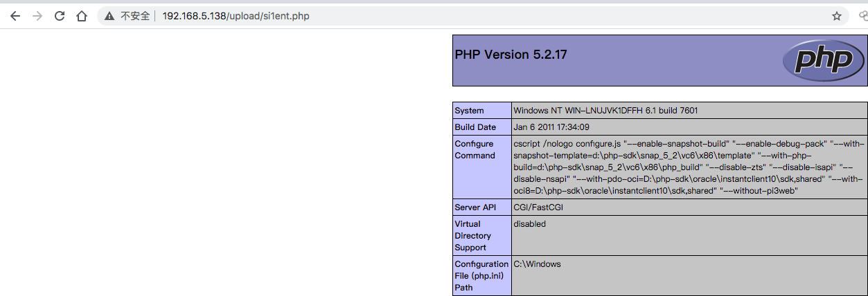The height and width of the screenshot is (296, 868).
Task: Show the insecure site warning info
Action: coord(109,16)
